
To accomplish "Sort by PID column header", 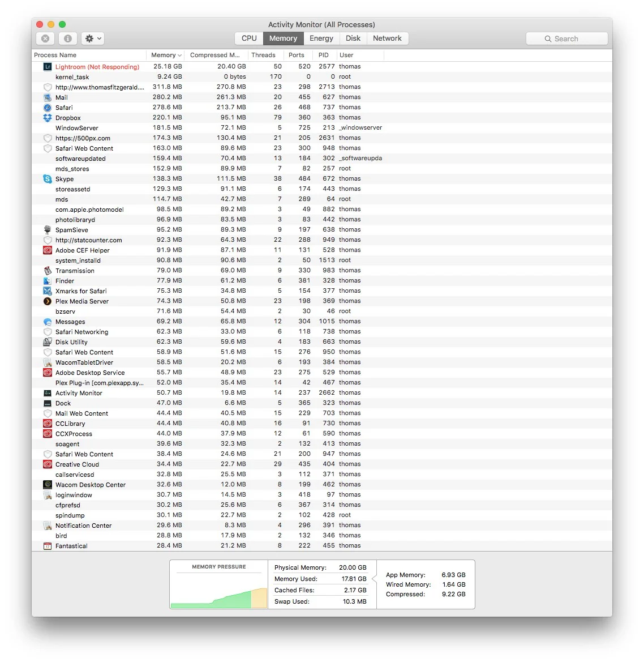I will click(324, 55).
